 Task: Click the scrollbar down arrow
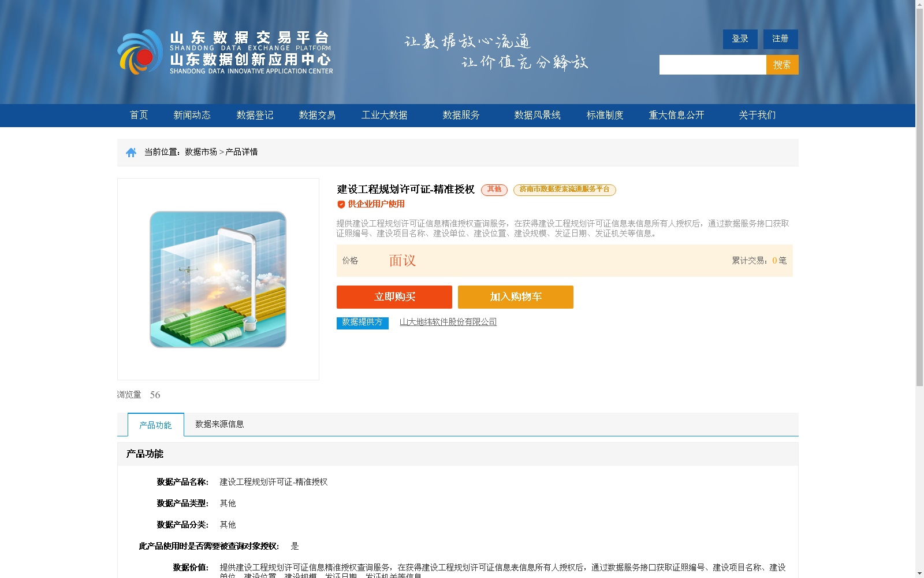click(x=919, y=573)
